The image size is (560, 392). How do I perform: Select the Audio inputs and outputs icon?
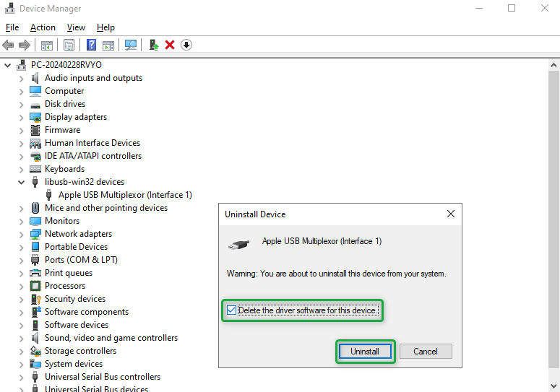tap(35, 78)
